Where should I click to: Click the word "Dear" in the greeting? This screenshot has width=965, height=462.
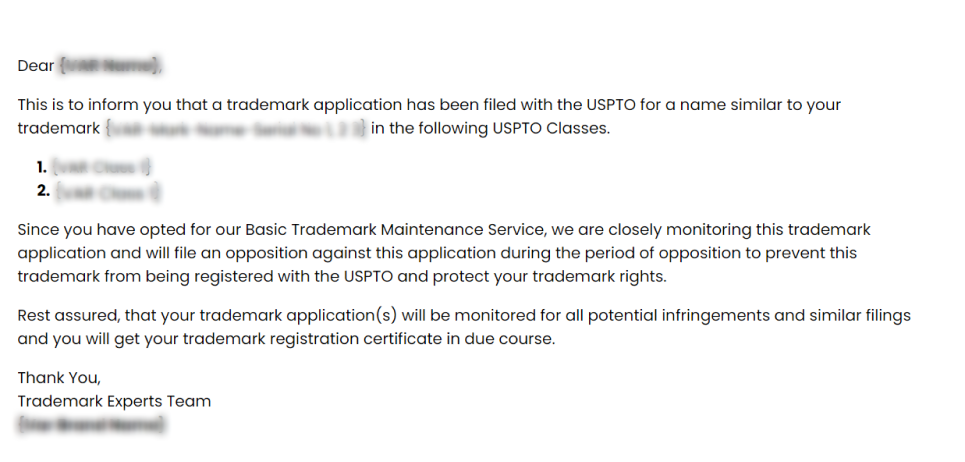tap(35, 66)
